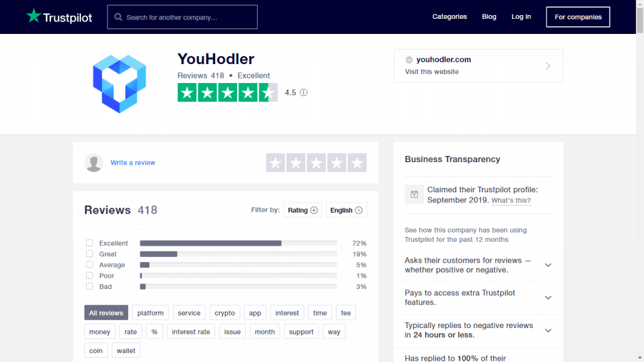Viewport: 644px width, 362px height.
Task: Rate three stars in the review box
Action: click(x=316, y=163)
